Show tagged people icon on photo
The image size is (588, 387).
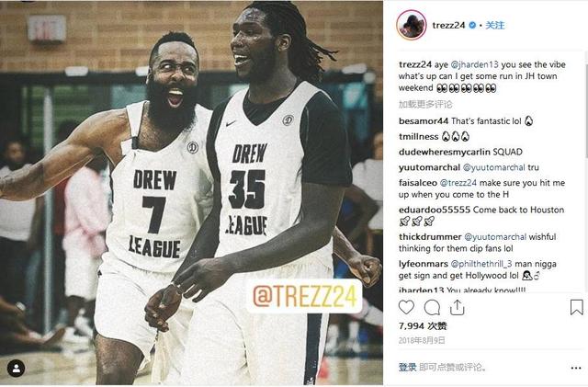point(17,369)
